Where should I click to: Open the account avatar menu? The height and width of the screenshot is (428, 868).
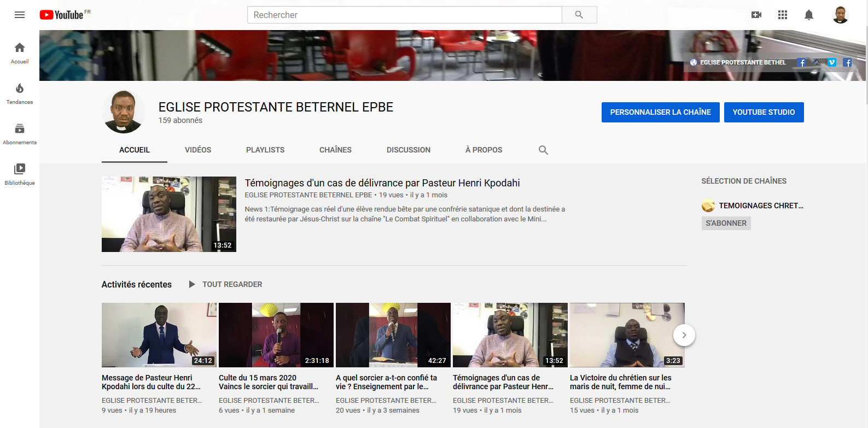840,15
